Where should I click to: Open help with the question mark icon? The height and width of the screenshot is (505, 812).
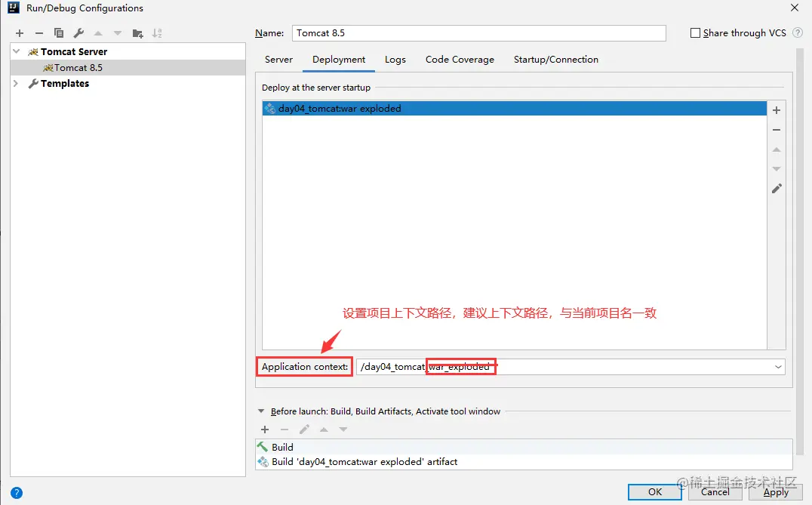17,493
